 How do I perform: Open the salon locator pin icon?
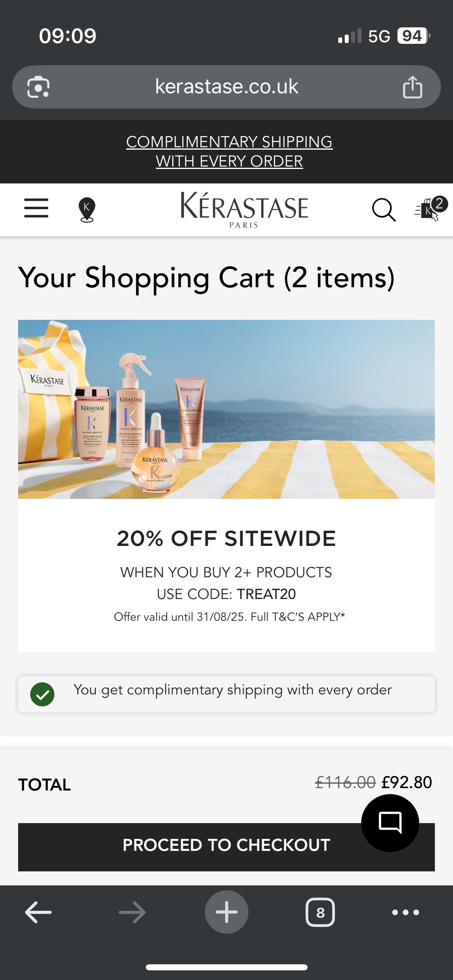[x=87, y=210]
